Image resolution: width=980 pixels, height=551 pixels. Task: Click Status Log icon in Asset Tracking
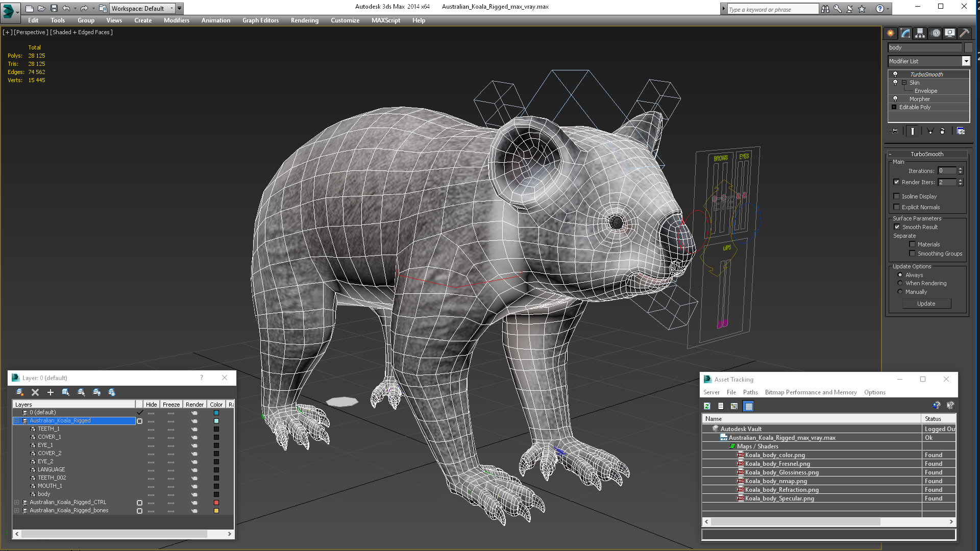tap(721, 406)
